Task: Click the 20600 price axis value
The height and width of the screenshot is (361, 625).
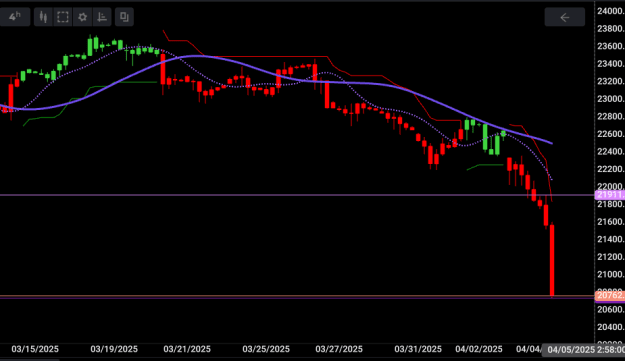Action: coord(611,309)
